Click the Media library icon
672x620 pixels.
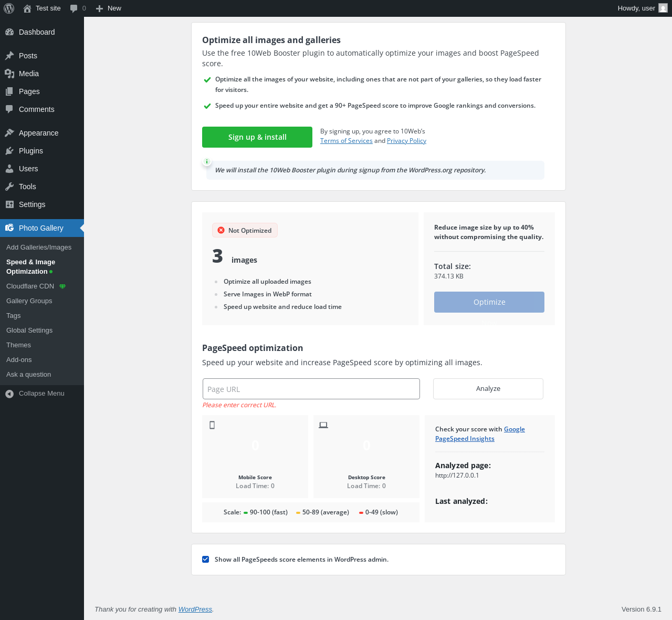point(9,74)
